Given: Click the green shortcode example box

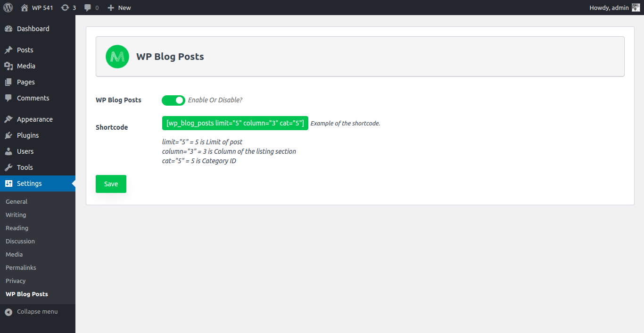Looking at the screenshot, I should [x=235, y=123].
